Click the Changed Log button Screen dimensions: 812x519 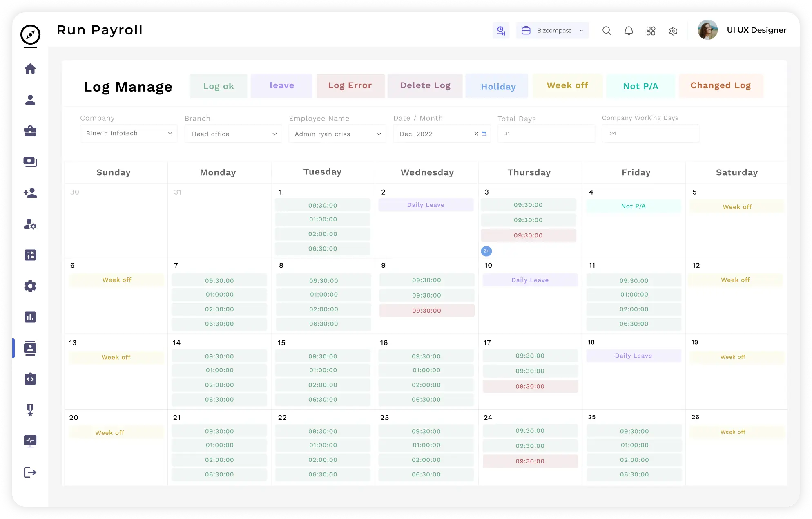[721, 86]
